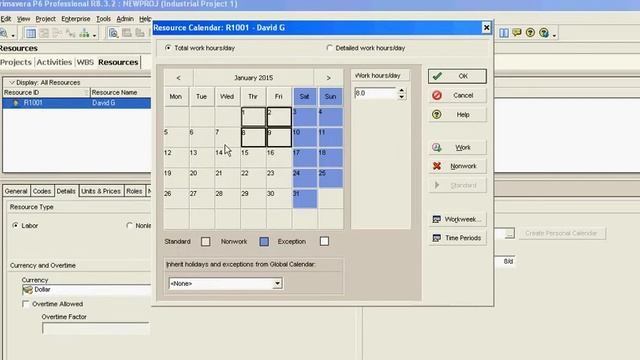Click the Nonwork blue legend swatch
This screenshot has width=640, height=360.
click(x=264, y=242)
